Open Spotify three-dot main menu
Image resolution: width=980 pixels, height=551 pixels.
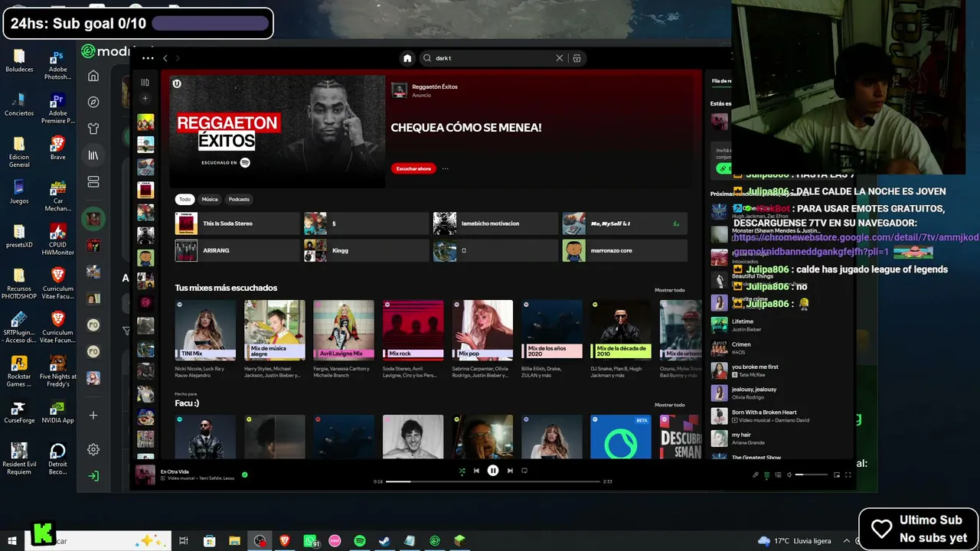(x=148, y=58)
